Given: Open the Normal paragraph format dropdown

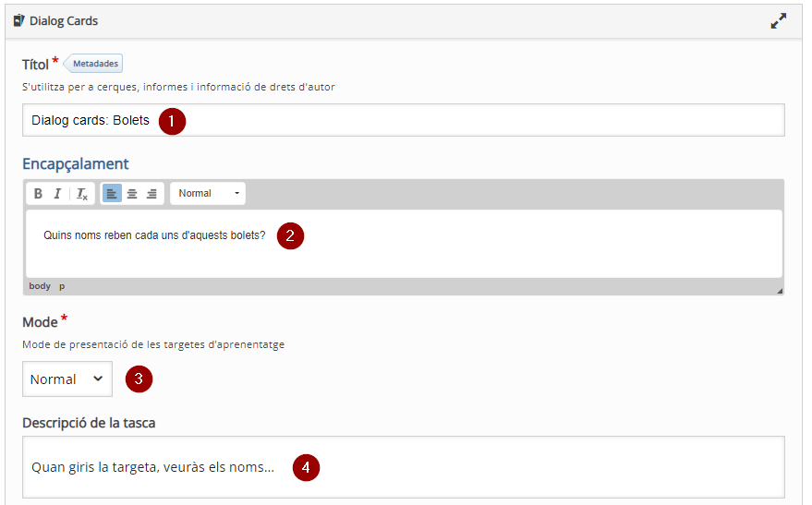Looking at the screenshot, I should coord(208,194).
